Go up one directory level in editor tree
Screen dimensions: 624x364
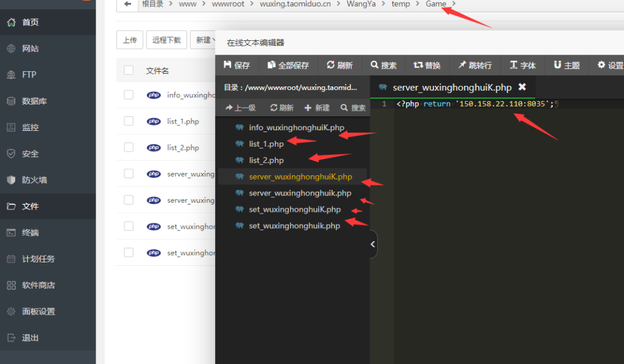241,108
